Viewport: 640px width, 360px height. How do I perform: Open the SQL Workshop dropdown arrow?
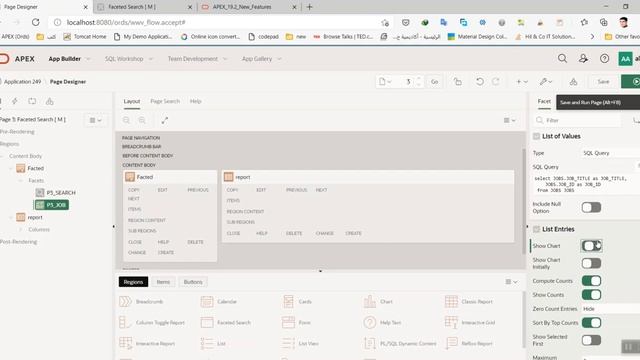click(151, 59)
